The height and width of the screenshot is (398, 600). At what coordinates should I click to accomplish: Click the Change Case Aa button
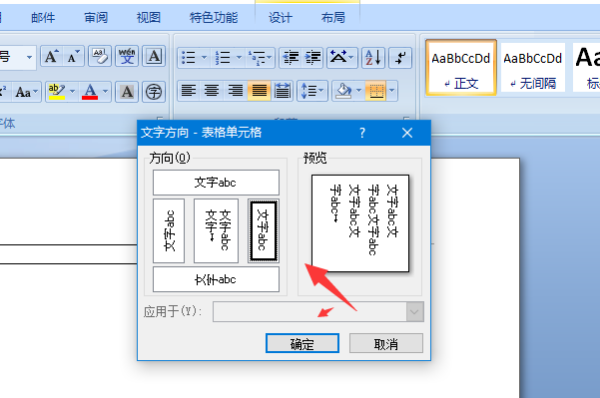click(26, 92)
